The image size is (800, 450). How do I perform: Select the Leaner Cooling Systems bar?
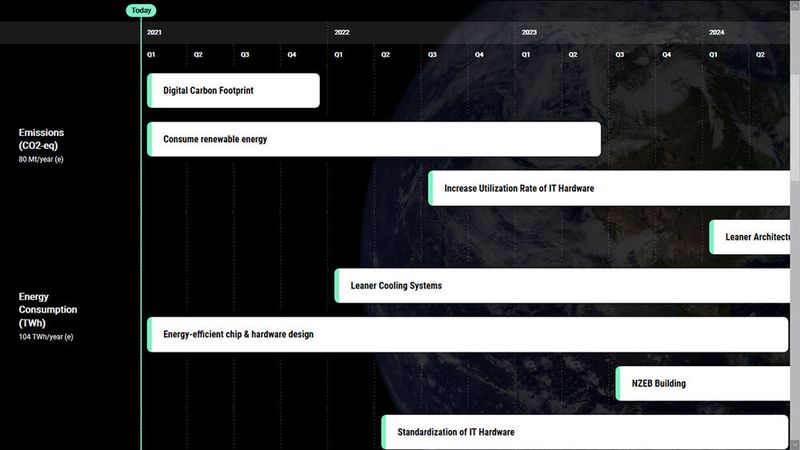coord(562,286)
